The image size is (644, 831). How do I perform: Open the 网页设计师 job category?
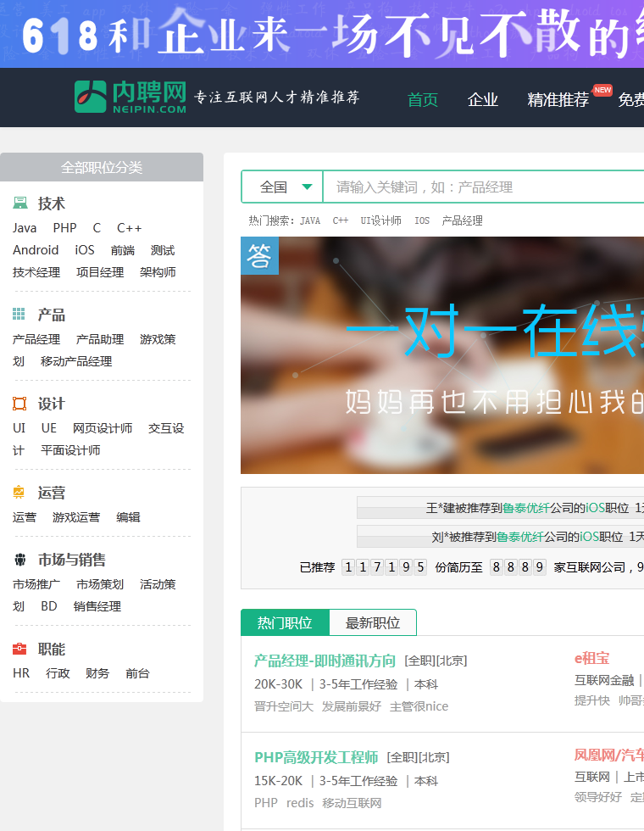pos(103,428)
